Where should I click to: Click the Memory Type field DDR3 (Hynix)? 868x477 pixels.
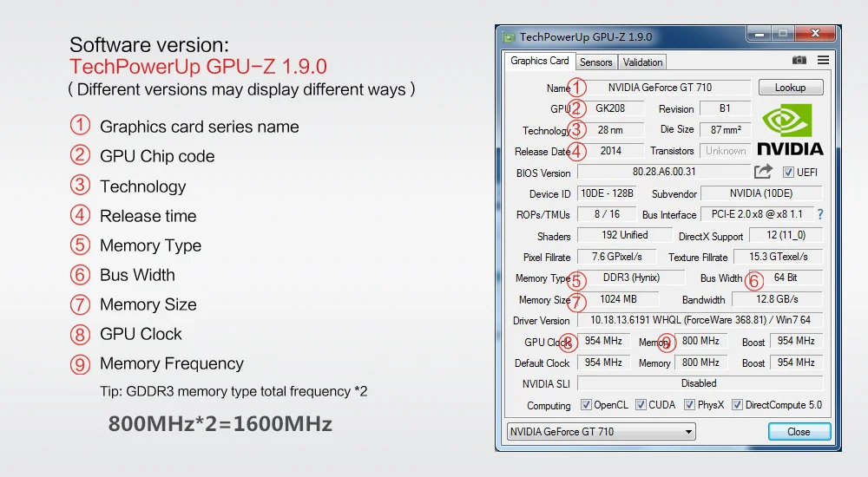click(x=631, y=278)
